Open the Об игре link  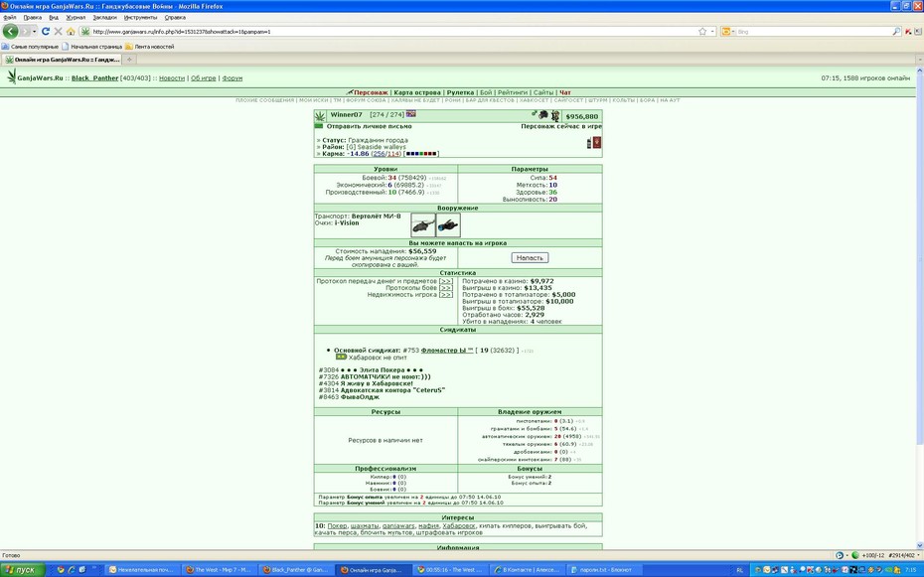click(204, 78)
